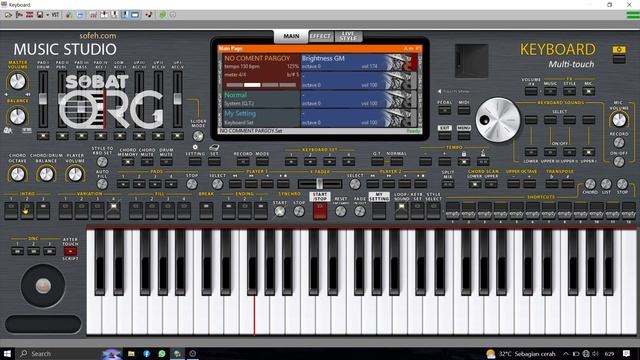Click the UP I ACC V fader
This screenshot has height=360, width=640.
[x=177, y=99]
